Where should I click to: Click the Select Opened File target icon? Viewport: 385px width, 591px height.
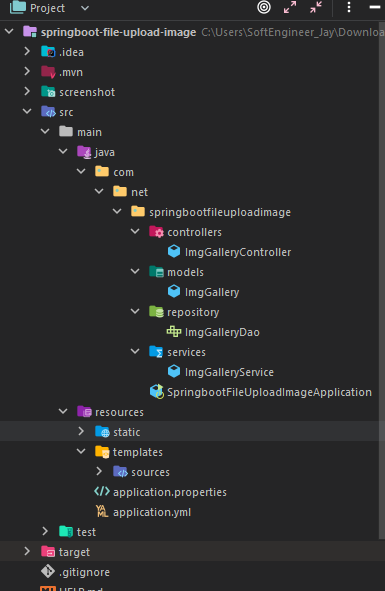click(264, 7)
